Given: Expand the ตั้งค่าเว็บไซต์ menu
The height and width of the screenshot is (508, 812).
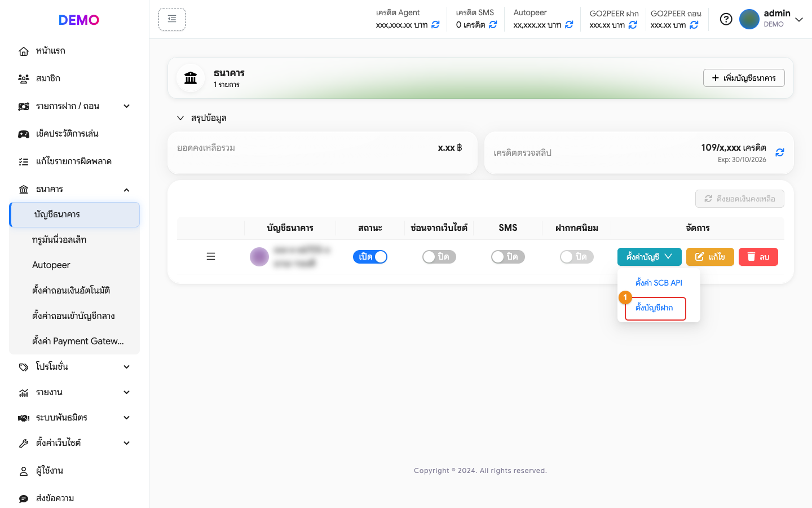Looking at the screenshot, I should point(74,443).
